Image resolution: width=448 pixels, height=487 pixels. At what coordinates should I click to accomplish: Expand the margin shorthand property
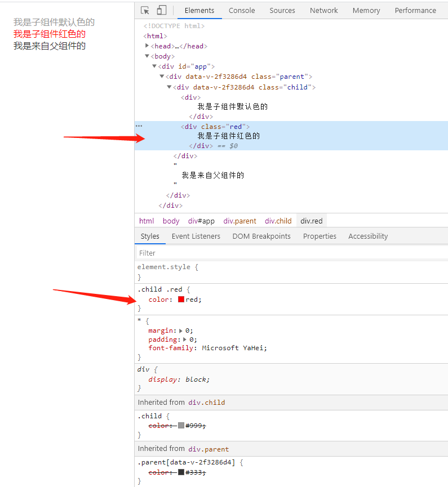(181, 331)
